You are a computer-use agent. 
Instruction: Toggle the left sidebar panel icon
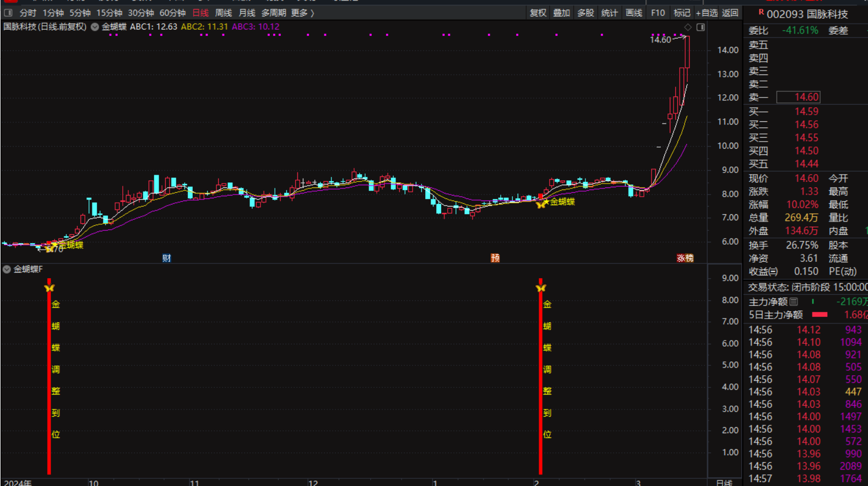tap(8, 13)
